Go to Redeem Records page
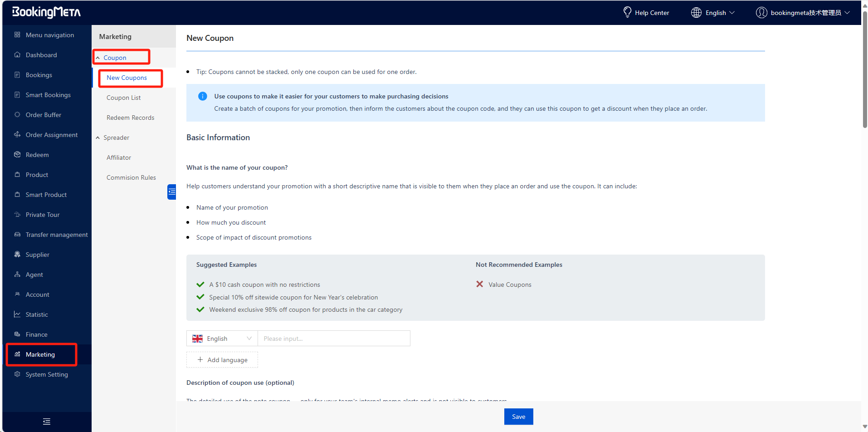Image resolution: width=868 pixels, height=432 pixels. (x=130, y=118)
